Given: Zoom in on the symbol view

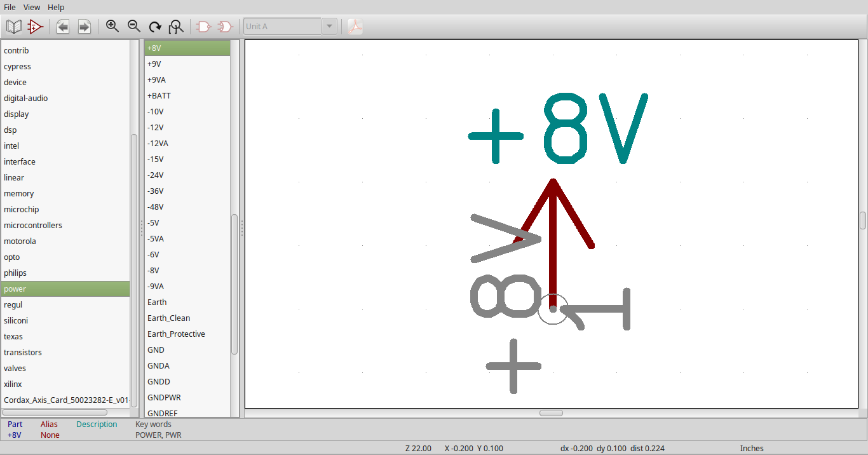Looking at the screenshot, I should (x=112, y=27).
